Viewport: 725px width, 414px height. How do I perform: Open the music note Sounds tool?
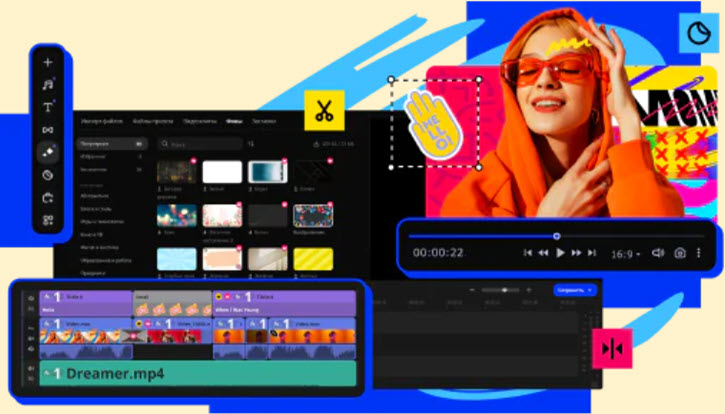(48, 85)
